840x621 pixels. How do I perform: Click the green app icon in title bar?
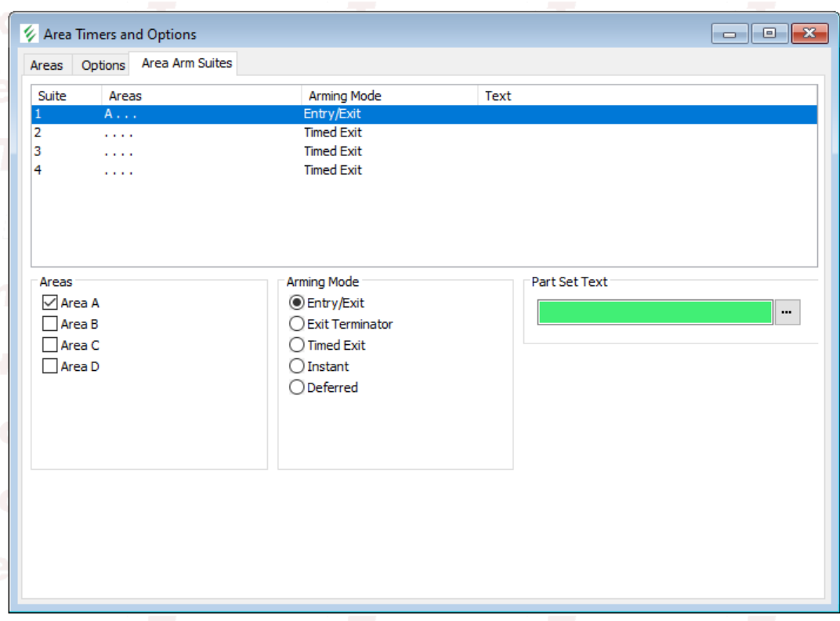tap(30, 34)
